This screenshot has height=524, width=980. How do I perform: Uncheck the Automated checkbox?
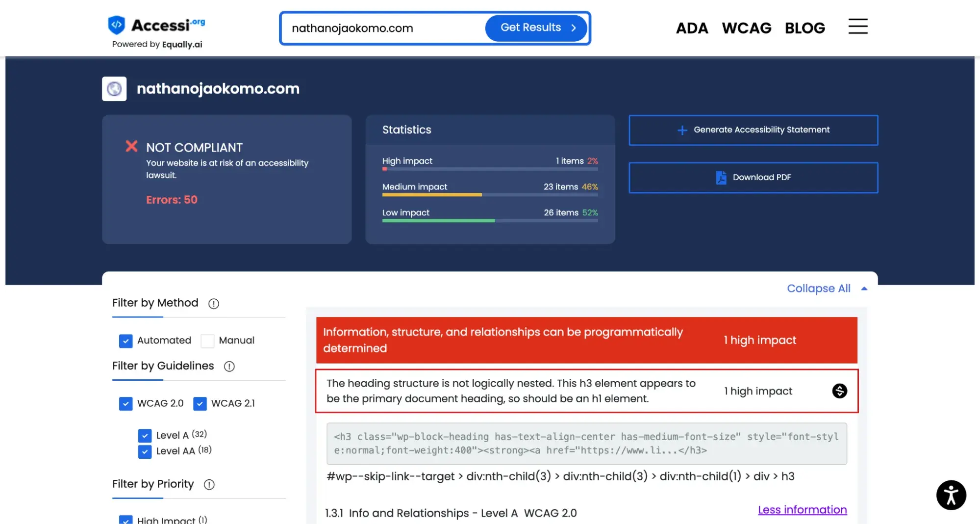tap(126, 341)
